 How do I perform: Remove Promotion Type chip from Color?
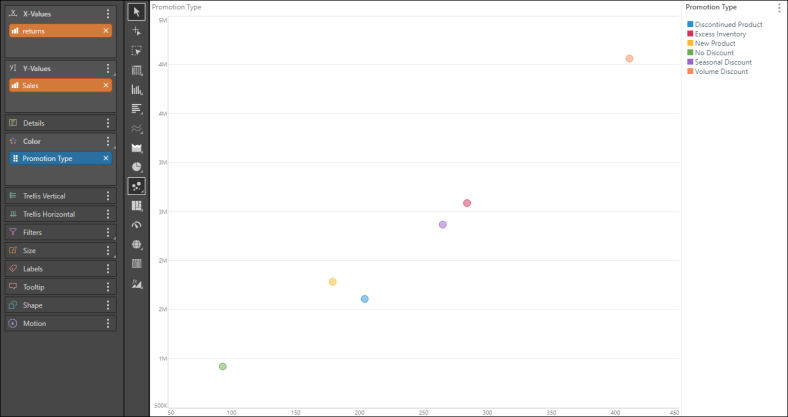point(106,158)
